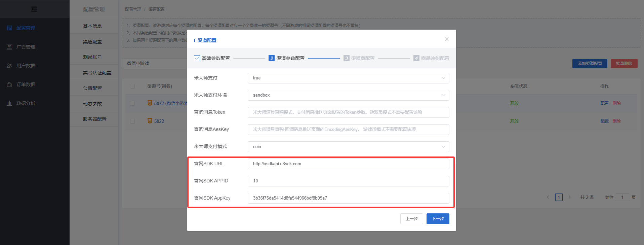Go to step 基础参数配置
The height and width of the screenshot is (245, 644).
212,58
